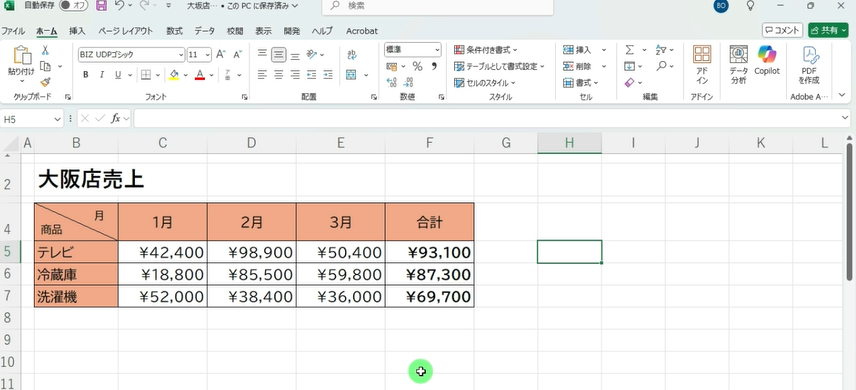Open 条件付き書式 conditional formatting menu
856x390 pixels.
point(486,50)
